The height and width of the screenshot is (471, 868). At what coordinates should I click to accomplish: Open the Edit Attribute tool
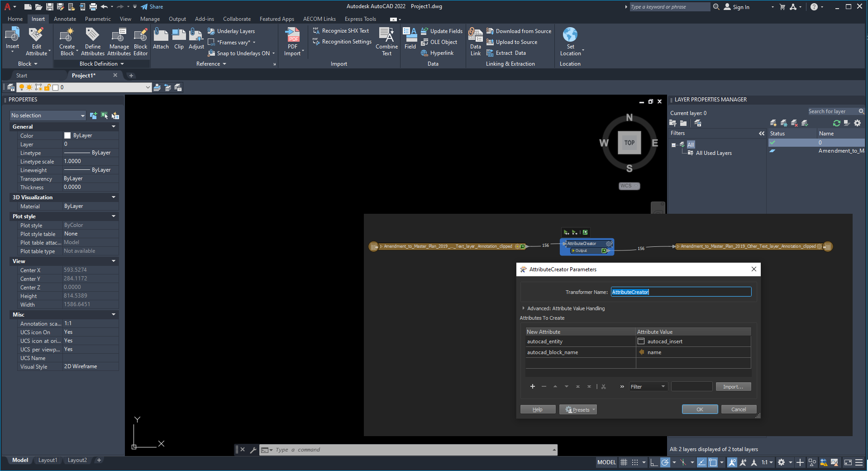pyautogui.click(x=36, y=41)
